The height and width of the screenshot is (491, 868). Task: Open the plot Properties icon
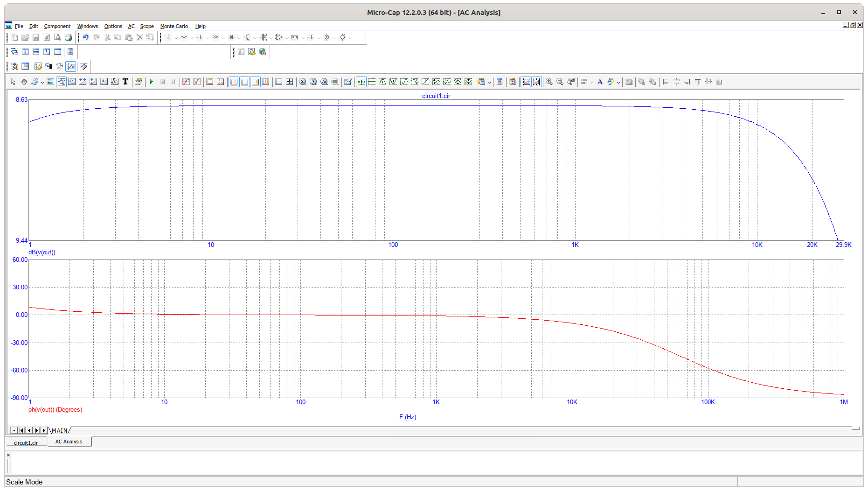tap(138, 82)
